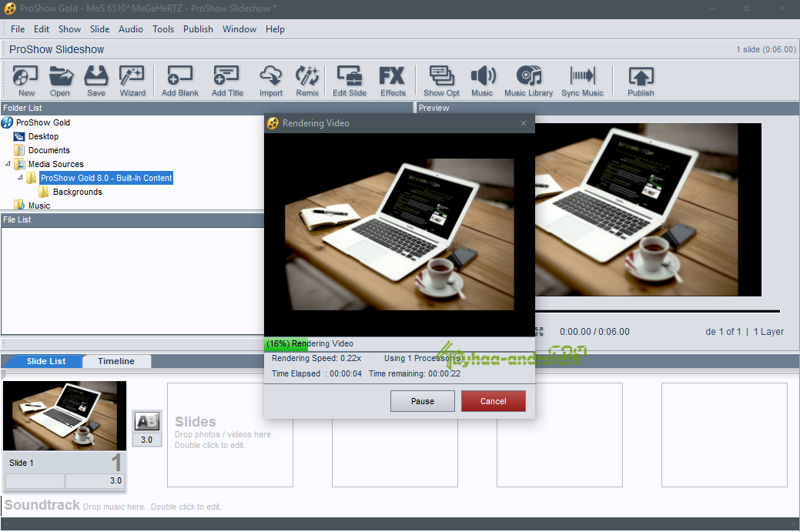This screenshot has width=800, height=532.
Task: Switch to the Slide List tab
Action: click(x=46, y=361)
